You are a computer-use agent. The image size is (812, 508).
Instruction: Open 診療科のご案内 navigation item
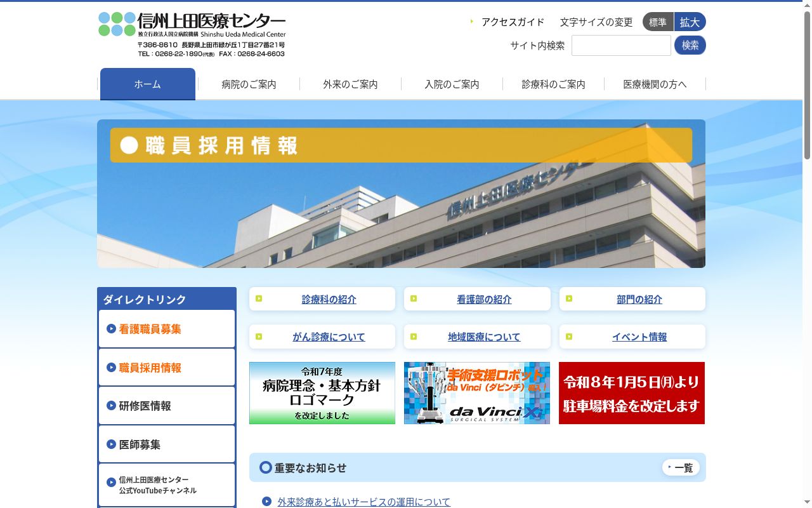click(x=553, y=84)
